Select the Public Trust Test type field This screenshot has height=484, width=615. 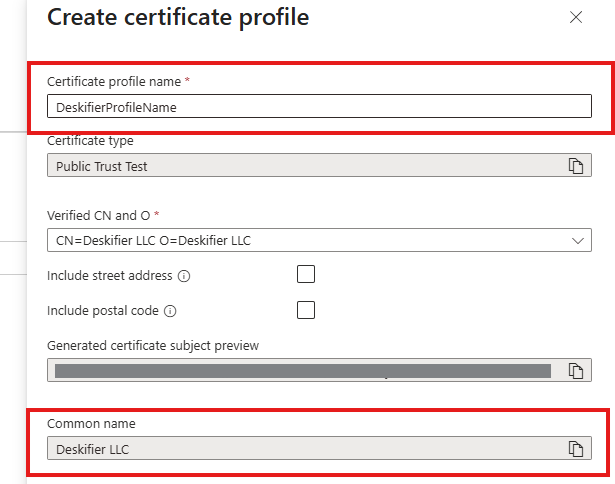click(x=319, y=165)
